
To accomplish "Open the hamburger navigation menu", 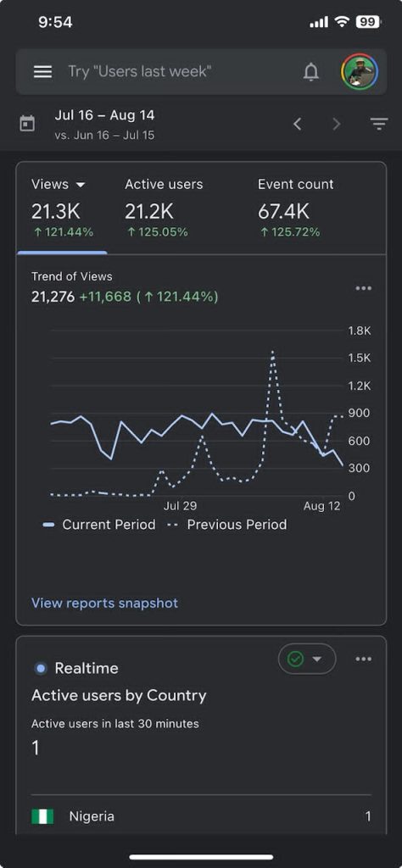I will tap(42, 72).
